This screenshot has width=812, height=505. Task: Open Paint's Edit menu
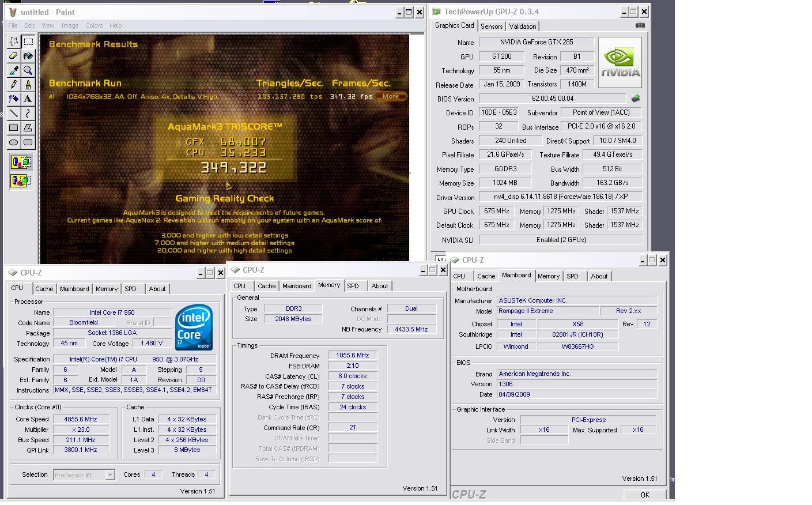[29, 25]
